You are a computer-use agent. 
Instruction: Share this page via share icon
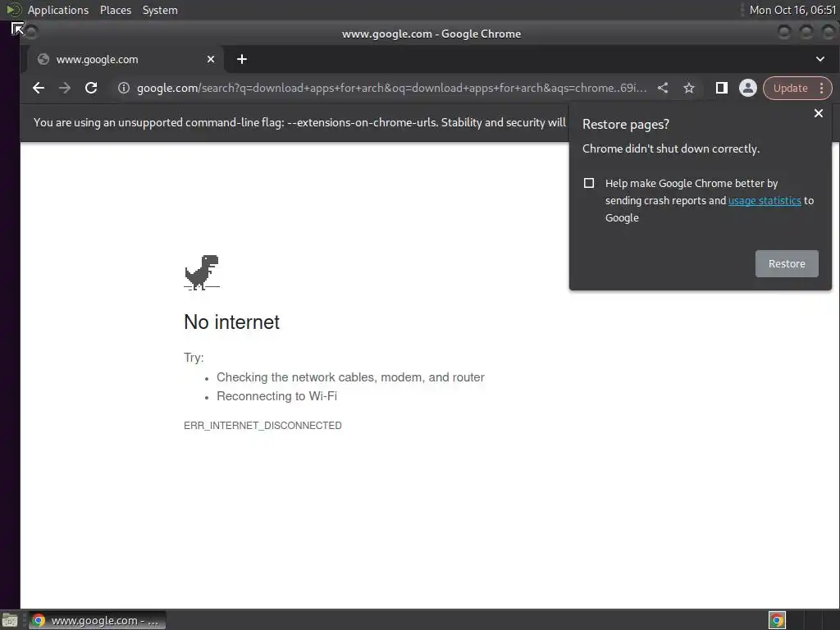tap(663, 88)
